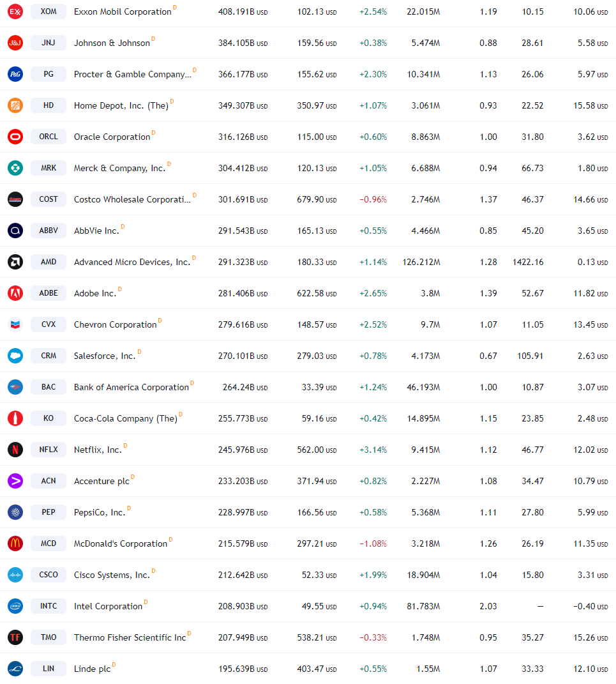The height and width of the screenshot is (684, 616).
Task: Open Procter & Gamble Company link
Action: coord(133,74)
